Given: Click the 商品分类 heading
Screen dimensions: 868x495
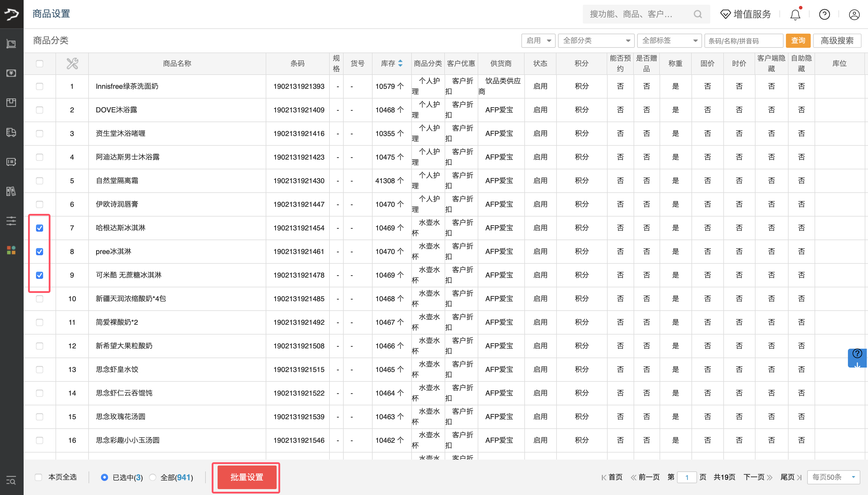Looking at the screenshot, I should tap(51, 40).
